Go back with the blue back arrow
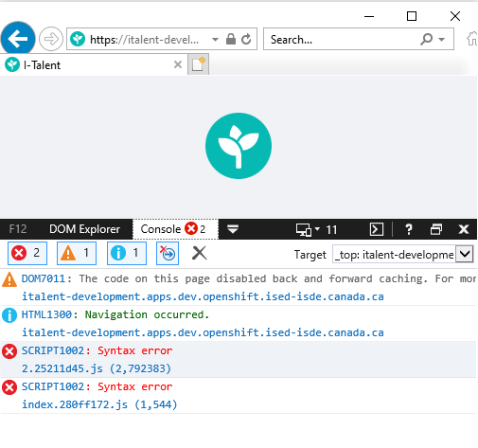Image resolution: width=478 pixels, height=448 pixels. click(x=18, y=39)
